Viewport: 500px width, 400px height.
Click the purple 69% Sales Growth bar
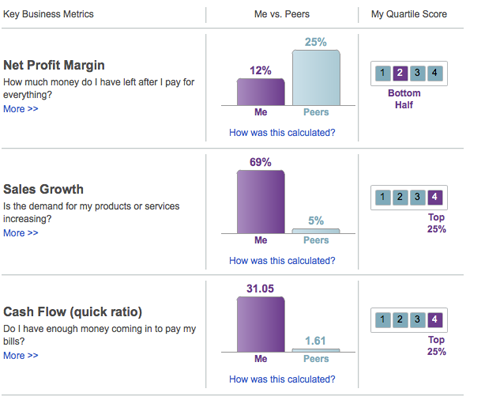(261, 202)
